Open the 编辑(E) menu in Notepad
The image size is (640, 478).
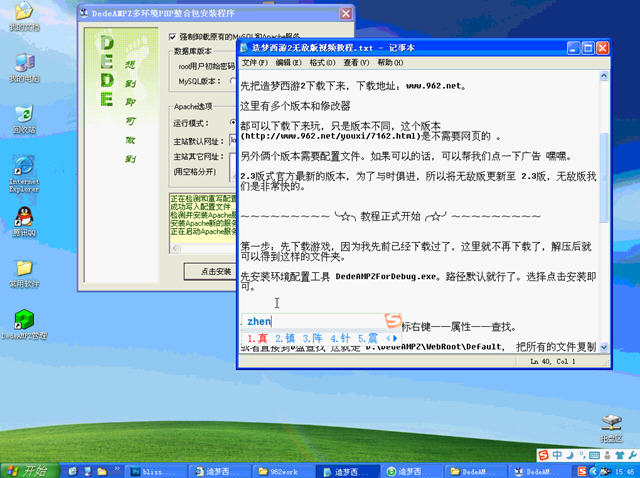tap(289, 62)
